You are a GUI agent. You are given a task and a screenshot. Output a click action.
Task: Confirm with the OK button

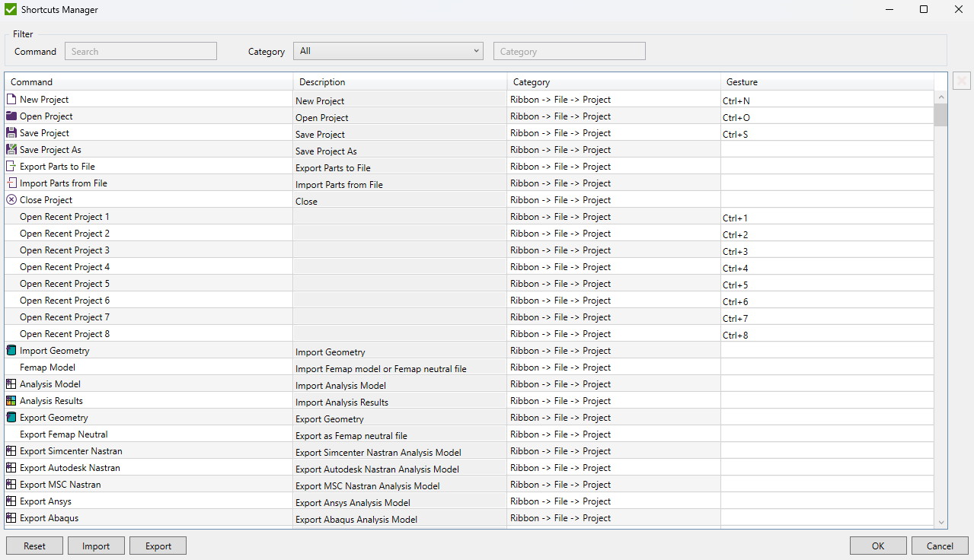878,546
